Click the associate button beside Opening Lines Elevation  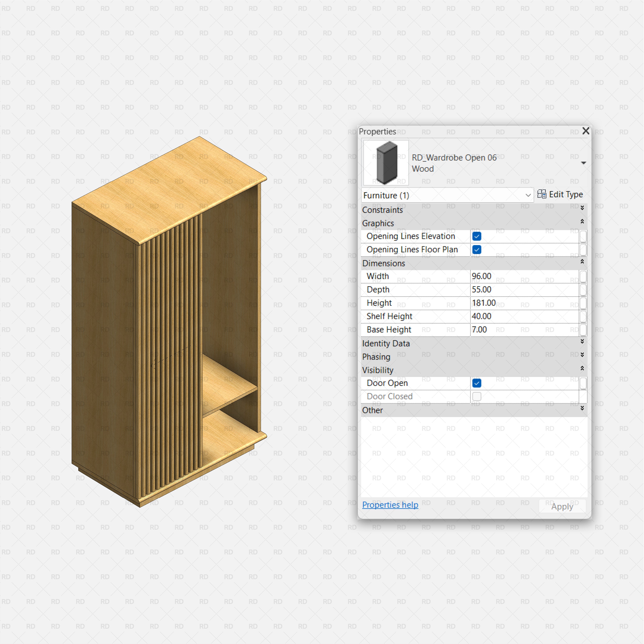click(x=583, y=236)
